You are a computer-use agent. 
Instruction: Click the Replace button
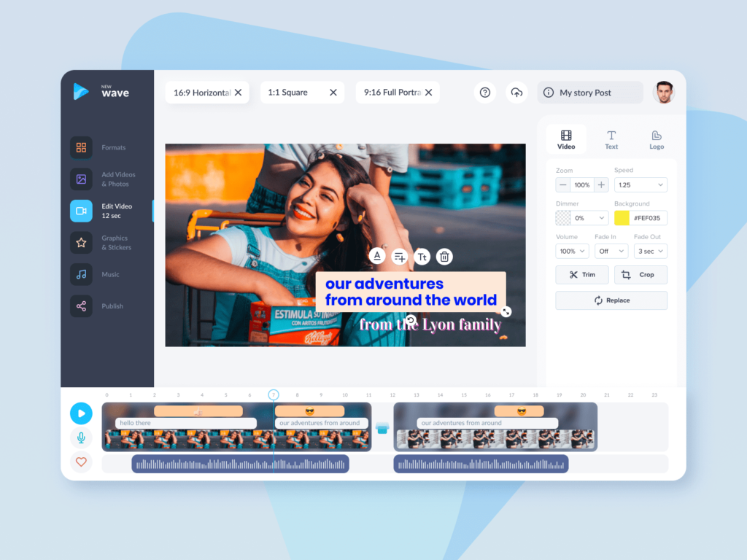click(x=611, y=300)
